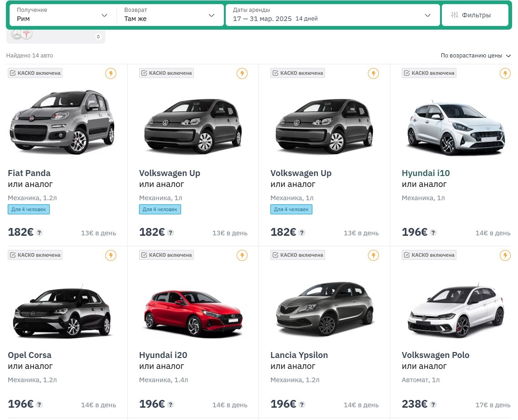
Task: Open the Получение location dropdown
Action: pos(62,15)
